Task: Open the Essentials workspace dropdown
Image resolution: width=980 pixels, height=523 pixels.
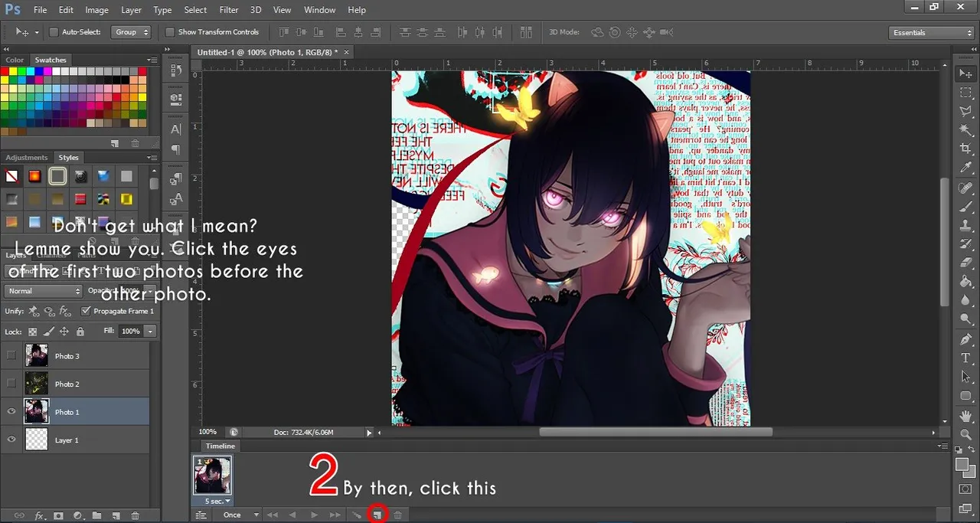Action: tap(932, 32)
